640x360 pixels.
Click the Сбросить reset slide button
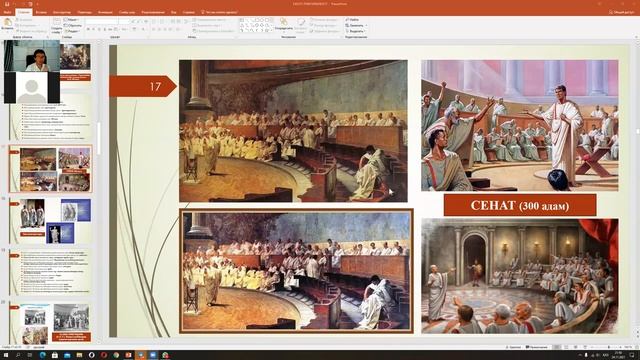point(73,25)
